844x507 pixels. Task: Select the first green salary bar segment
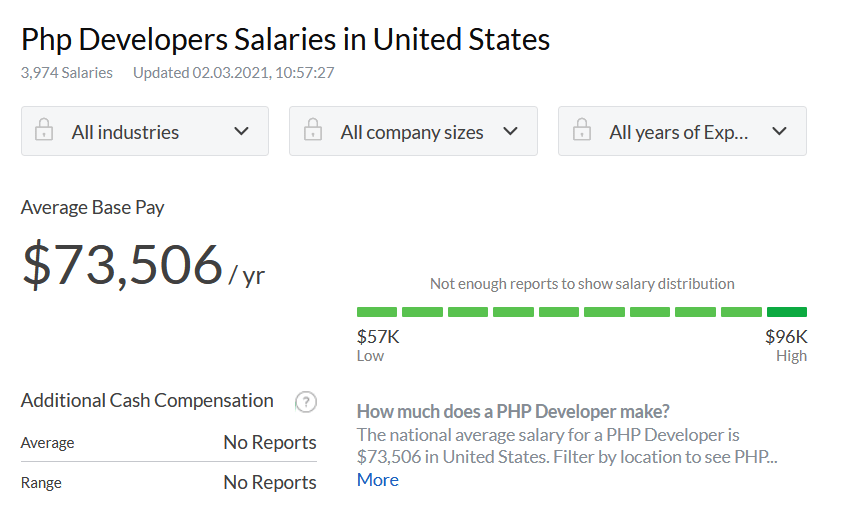tap(377, 312)
